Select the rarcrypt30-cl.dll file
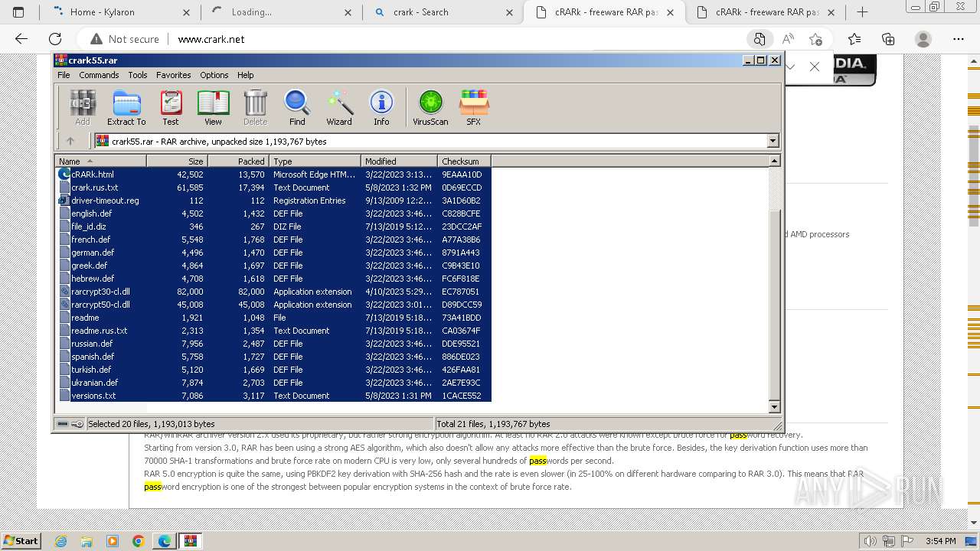Image resolution: width=980 pixels, height=551 pixels. pyautogui.click(x=100, y=292)
